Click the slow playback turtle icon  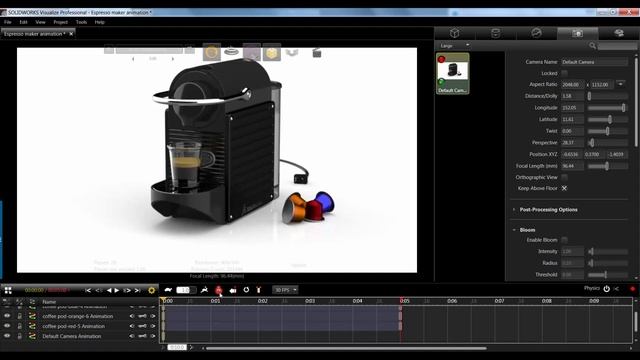point(168,290)
